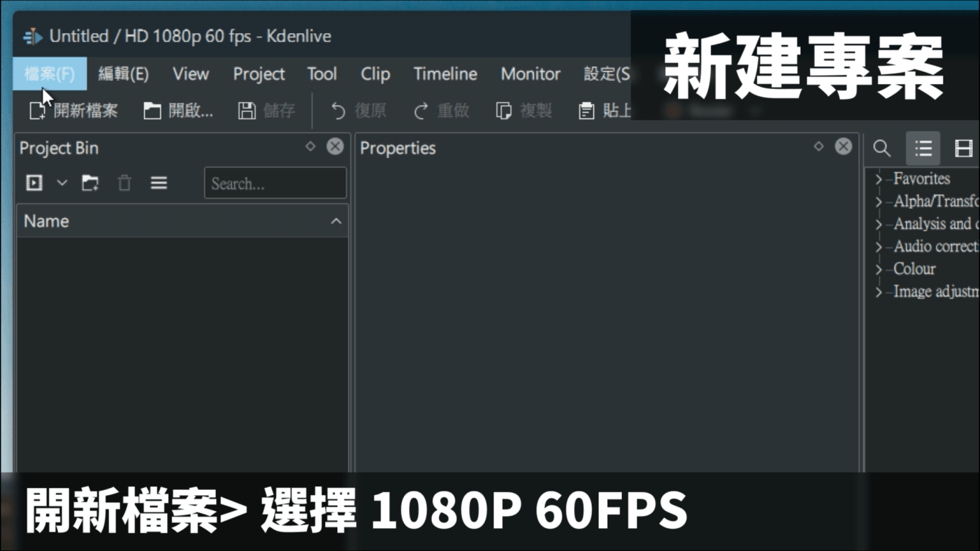Image resolution: width=980 pixels, height=551 pixels.
Task: Expand the Colour effects category
Action: 879,270
